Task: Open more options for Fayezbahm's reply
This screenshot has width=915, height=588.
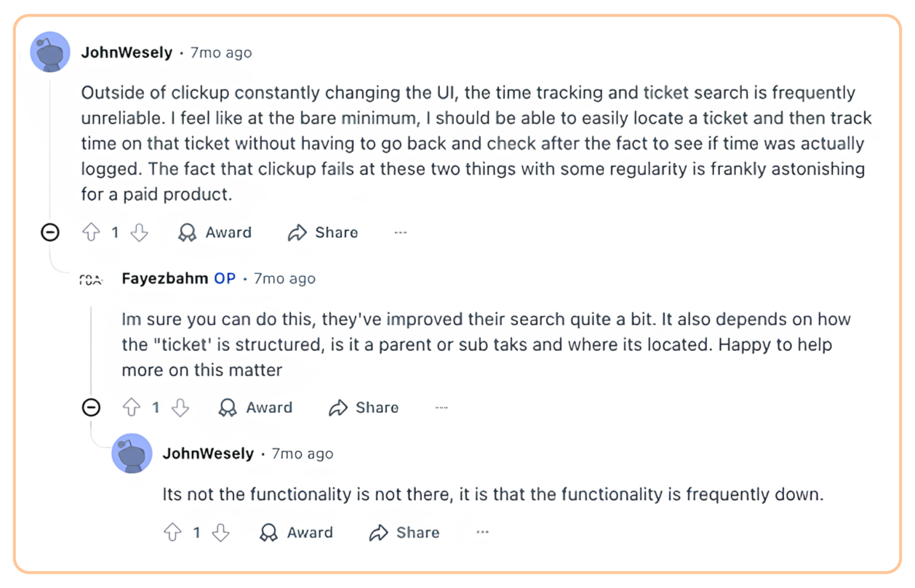Action: (x=441, y=407)
